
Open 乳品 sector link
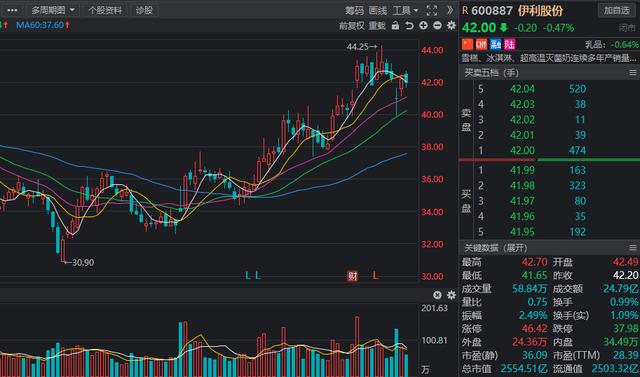pyautogui.click(x=594, y=44)
